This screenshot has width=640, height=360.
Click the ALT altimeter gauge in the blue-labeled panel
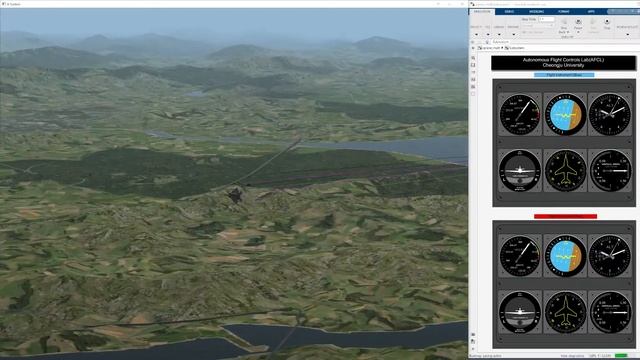pos(610,115)
